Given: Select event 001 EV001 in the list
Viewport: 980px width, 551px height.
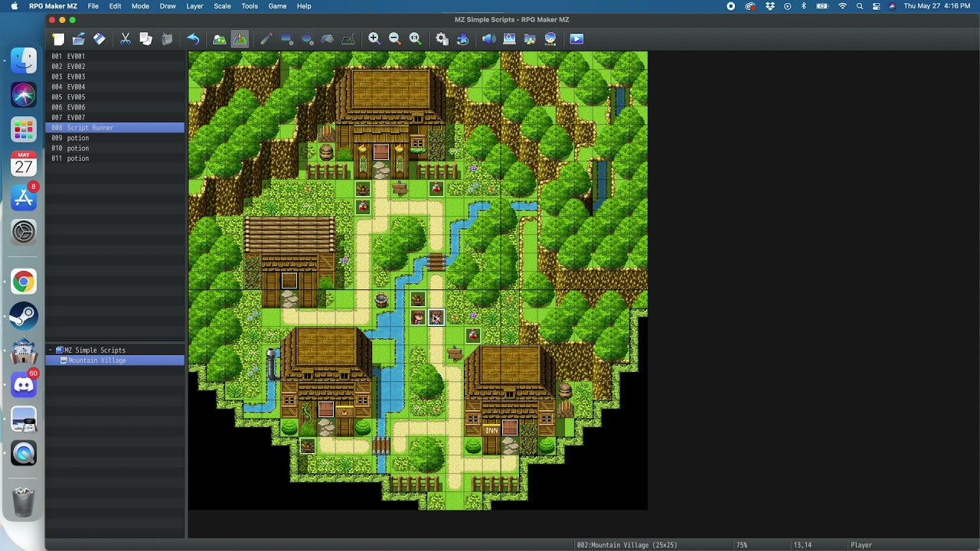Looking at the screenshot, I should click(x=115, y=57).
